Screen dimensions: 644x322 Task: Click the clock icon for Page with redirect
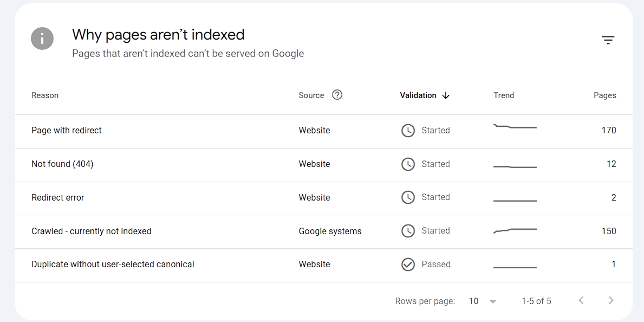(408, 131)
